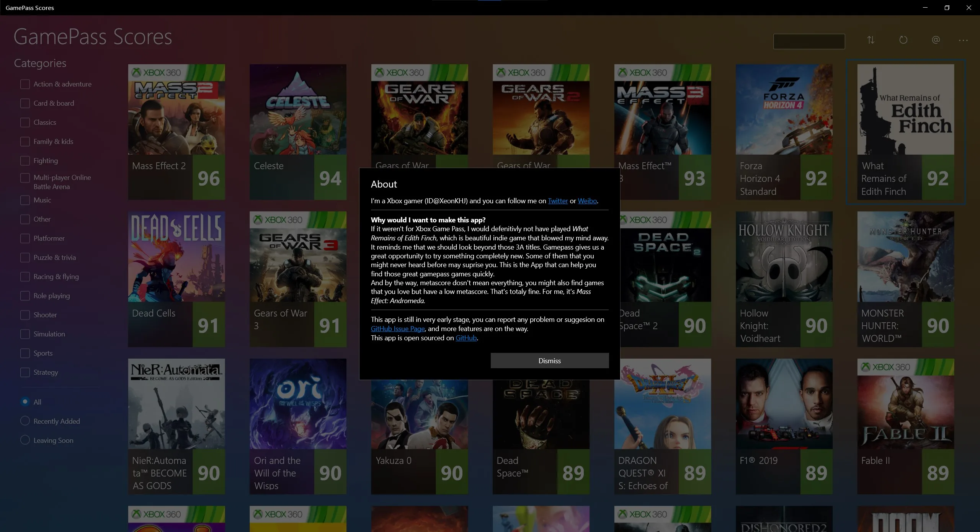Restore down the GamePass Scores window
Viewport: 980px width, 532px height.
(x=947, y=8)
